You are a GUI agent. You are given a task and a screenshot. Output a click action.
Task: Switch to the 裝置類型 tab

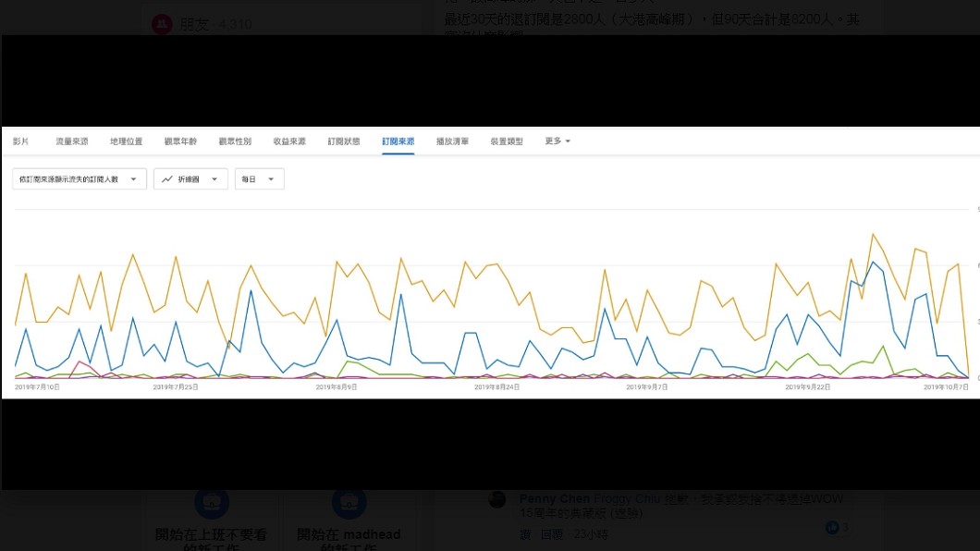507,141
